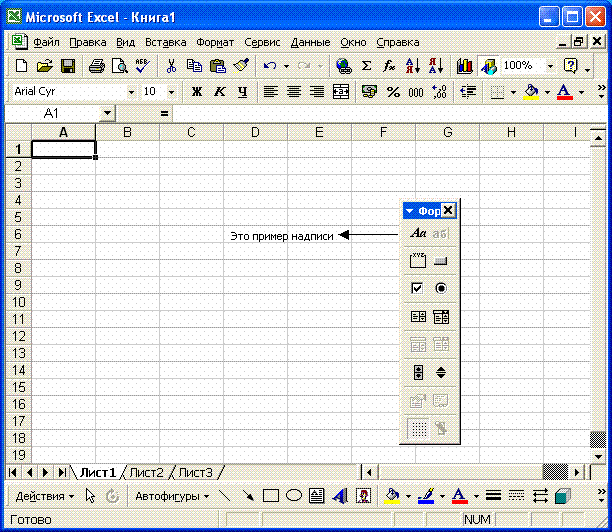Image resolution: width=612 pixels, height=532 pixels.
Task: Click the AutoSum sigma icon
Action: 366,66
